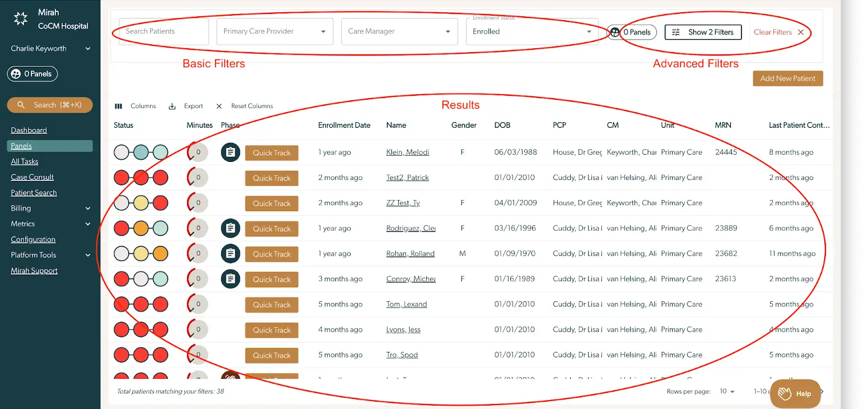The width and height of the screenshot is (868, 409).
Task: Click the middle status circle for Klein Melodi
Action: (x=141, y=152)
